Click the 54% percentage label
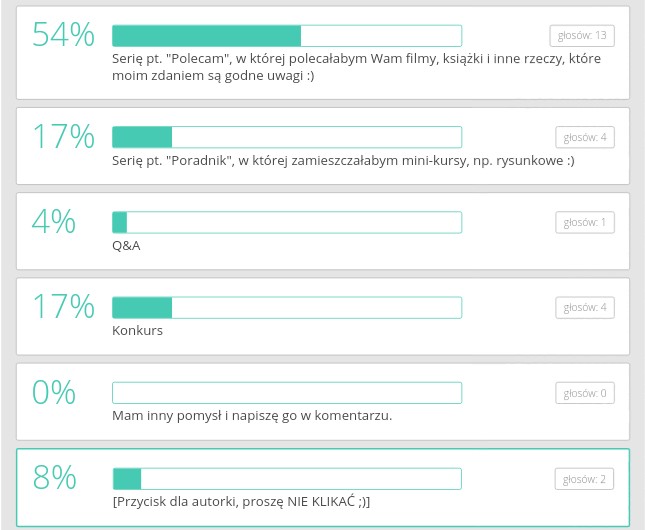645x530 pixels. pos(63,36)
